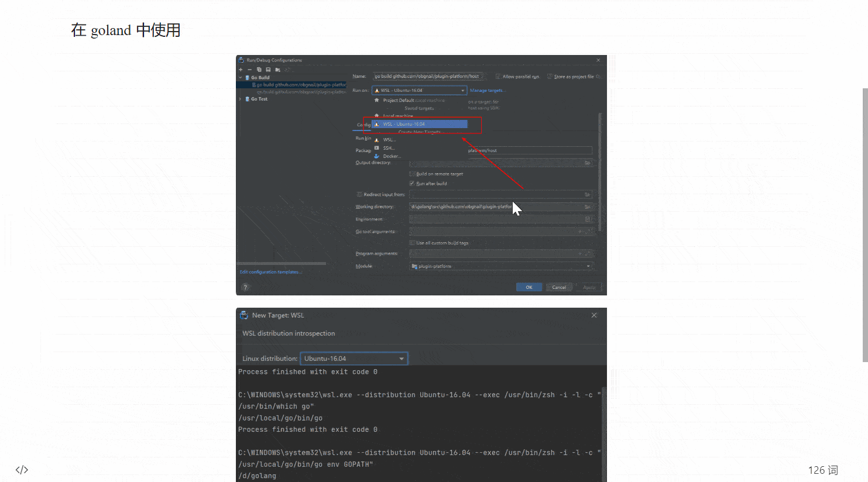Check the Build on remote target checkbox
The image size is (868, 482).
pos(412,174)
